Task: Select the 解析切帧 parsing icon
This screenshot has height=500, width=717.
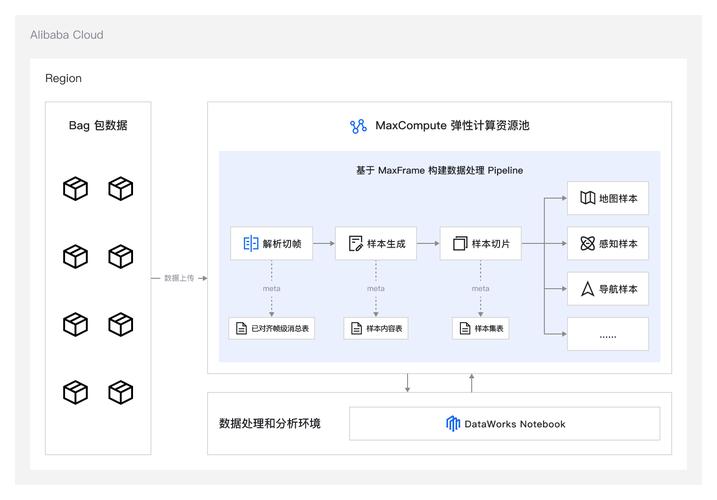Action: (251, 243)
